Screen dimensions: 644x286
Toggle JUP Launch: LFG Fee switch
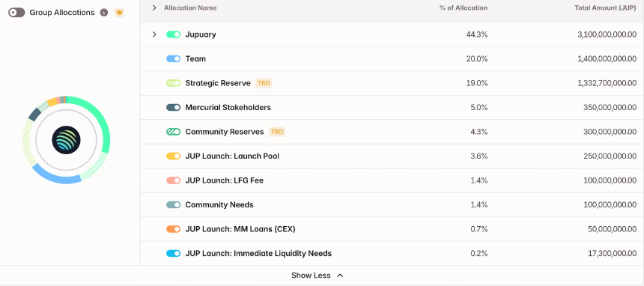pos(173,180)
